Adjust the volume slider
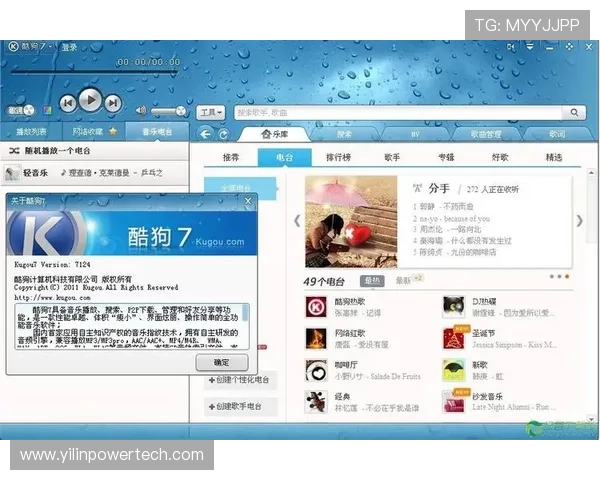The height and width of the screenshot is (480, 600). (168, 111)
